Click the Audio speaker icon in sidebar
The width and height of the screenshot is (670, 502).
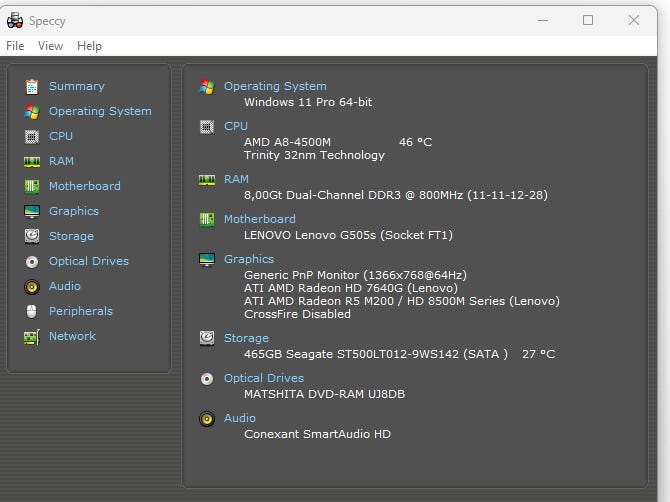tap(32, 286)
